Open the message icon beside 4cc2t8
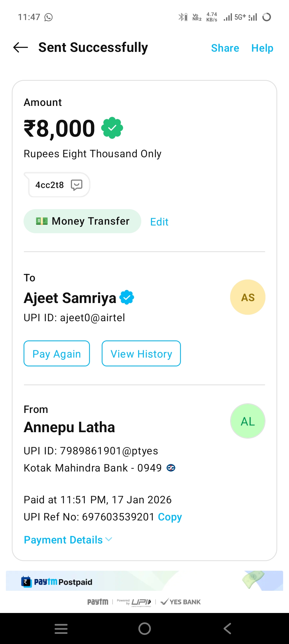289x644 pixels. click(77, 185)
